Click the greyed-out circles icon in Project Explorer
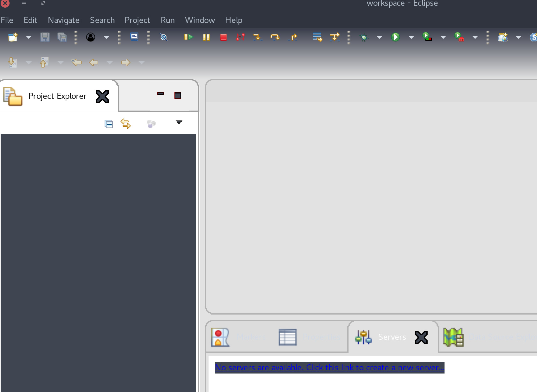The height and width of the screenshot is (392, 537). point(151,124)
